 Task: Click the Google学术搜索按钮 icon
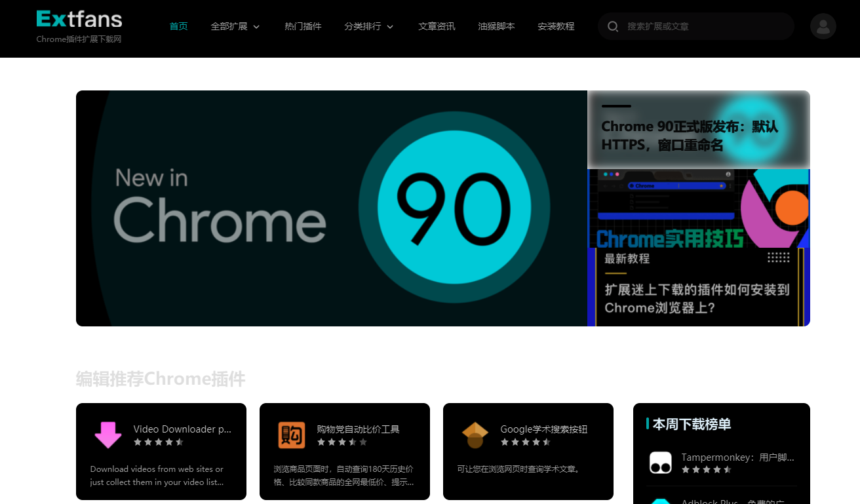point(475,435)
